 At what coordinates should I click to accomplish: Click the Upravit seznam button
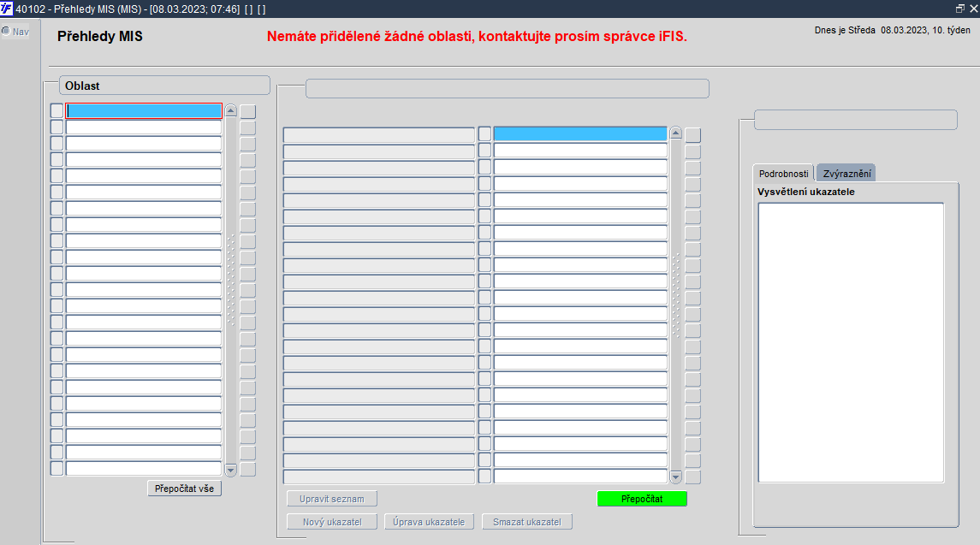pos(332,499)
